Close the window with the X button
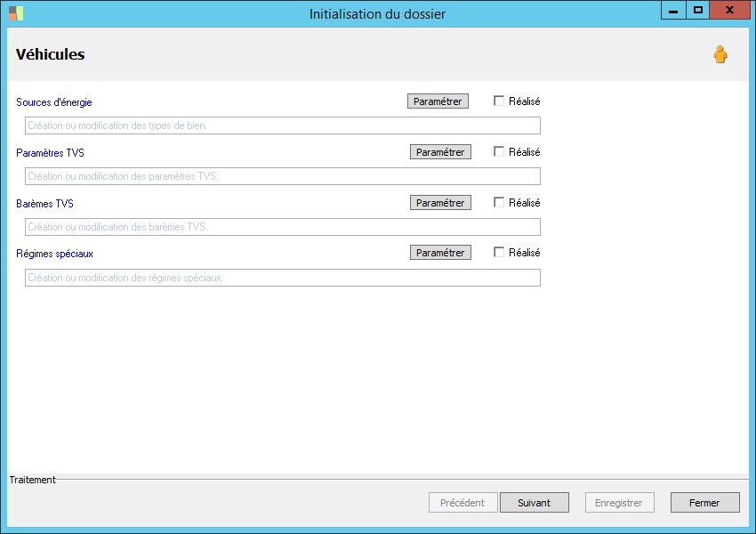756x534 pixels. pos(729,10)
